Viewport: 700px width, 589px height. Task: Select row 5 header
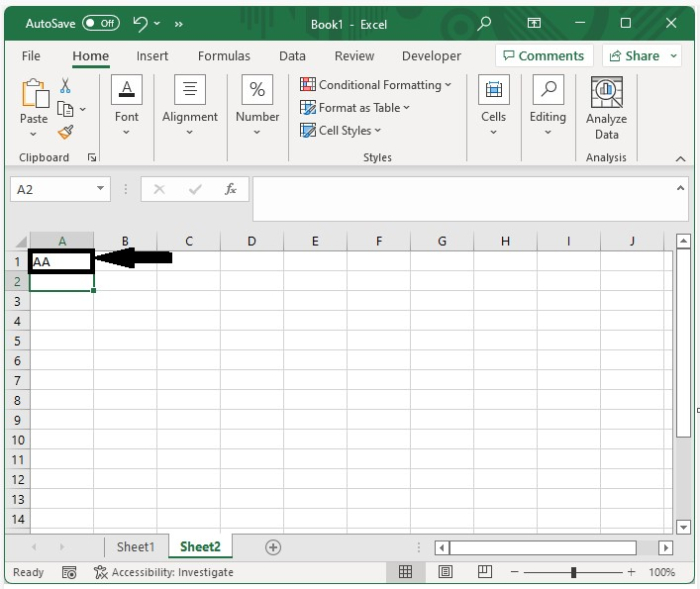(x=17, y=341)
